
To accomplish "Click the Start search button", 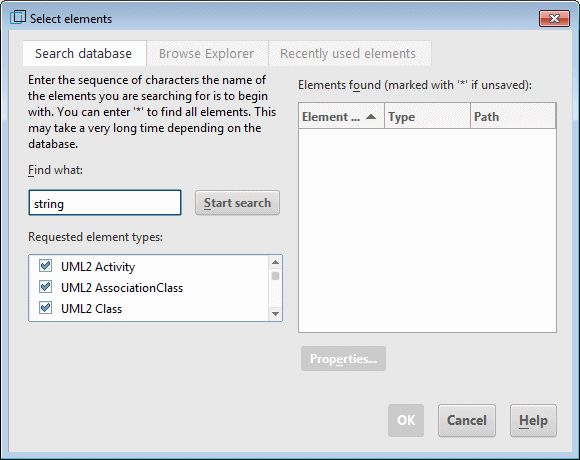I will click(237, 203).
